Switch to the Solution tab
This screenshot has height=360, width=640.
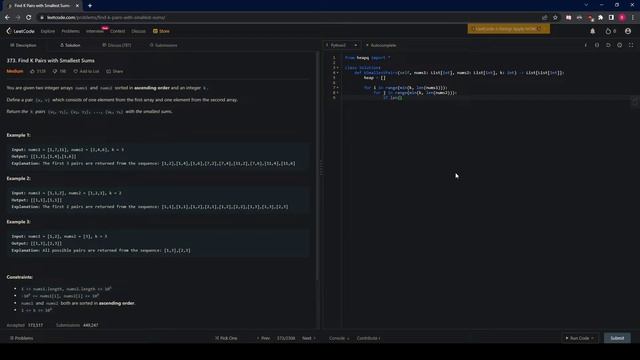(70, 45)
